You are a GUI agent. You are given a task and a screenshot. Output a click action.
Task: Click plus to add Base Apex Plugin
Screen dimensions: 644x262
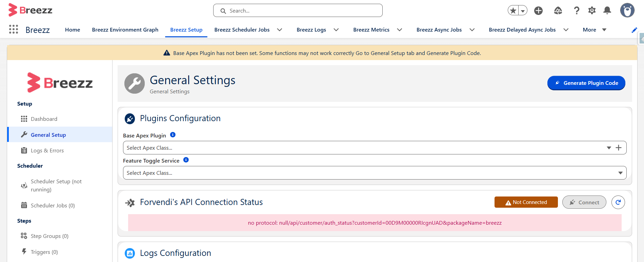(619, 148)
